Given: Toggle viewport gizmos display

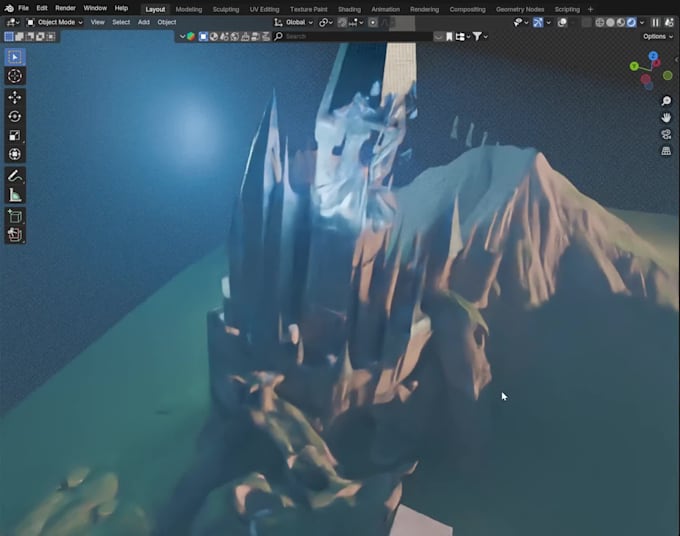Looking at the screenshot, I should [x=538, y=23].
